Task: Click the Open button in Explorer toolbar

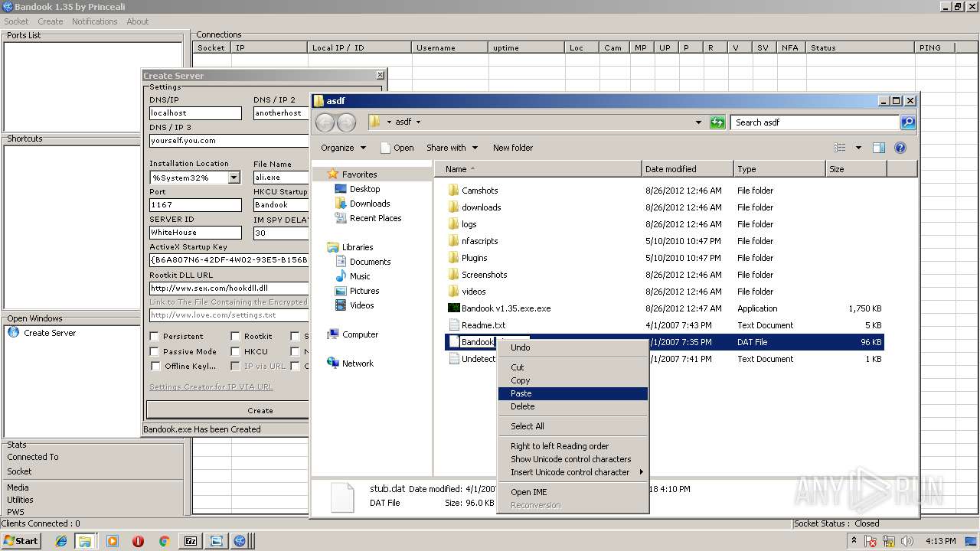Action: [397, 148]
